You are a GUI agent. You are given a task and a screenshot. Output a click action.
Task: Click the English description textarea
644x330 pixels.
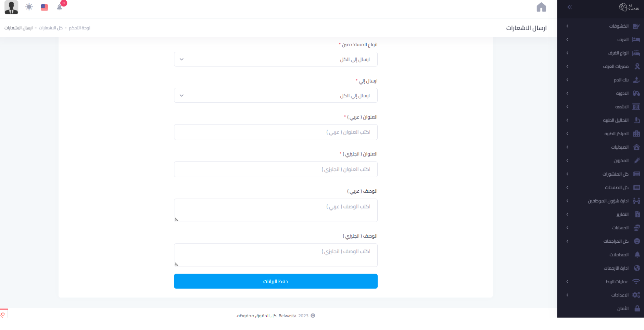pos(275,255)
